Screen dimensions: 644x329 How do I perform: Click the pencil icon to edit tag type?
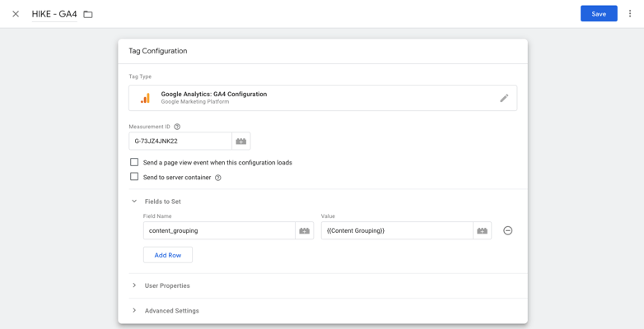[x=504, y=98]
